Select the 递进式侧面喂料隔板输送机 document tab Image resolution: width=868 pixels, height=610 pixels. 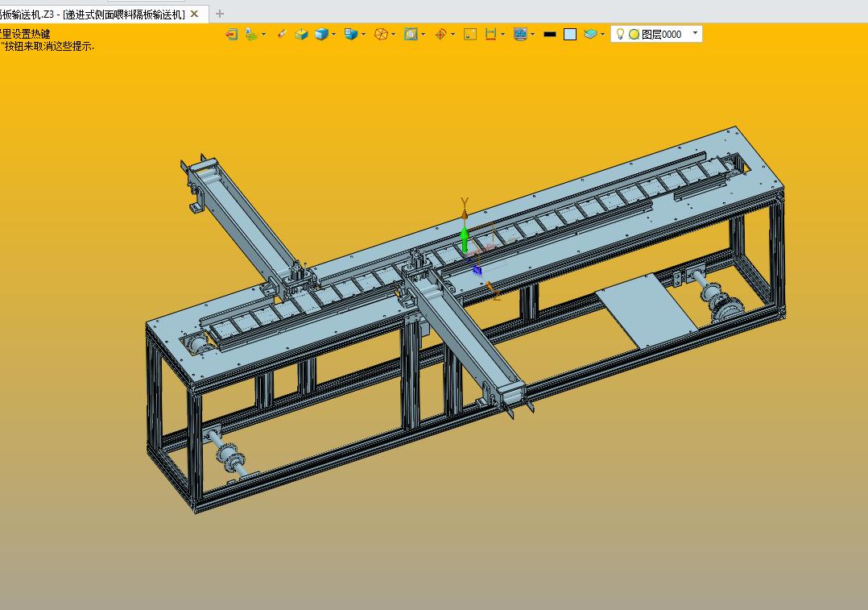[97, 14]
